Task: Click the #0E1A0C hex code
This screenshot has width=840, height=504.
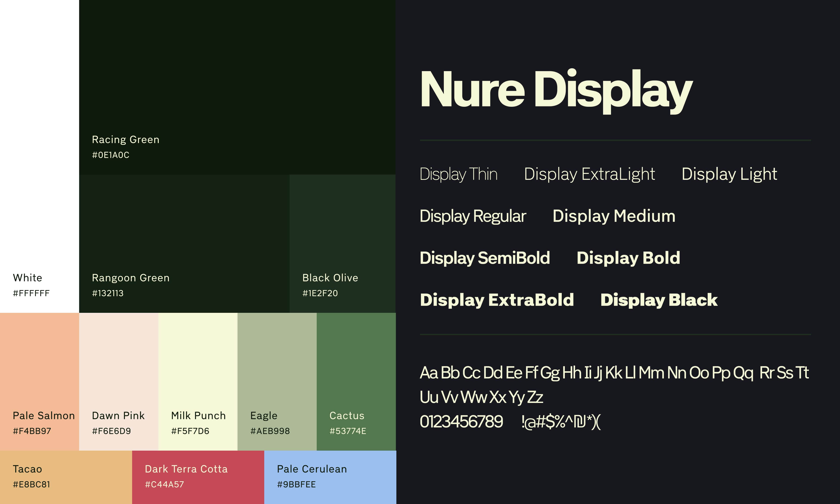Action: point(111,155)
